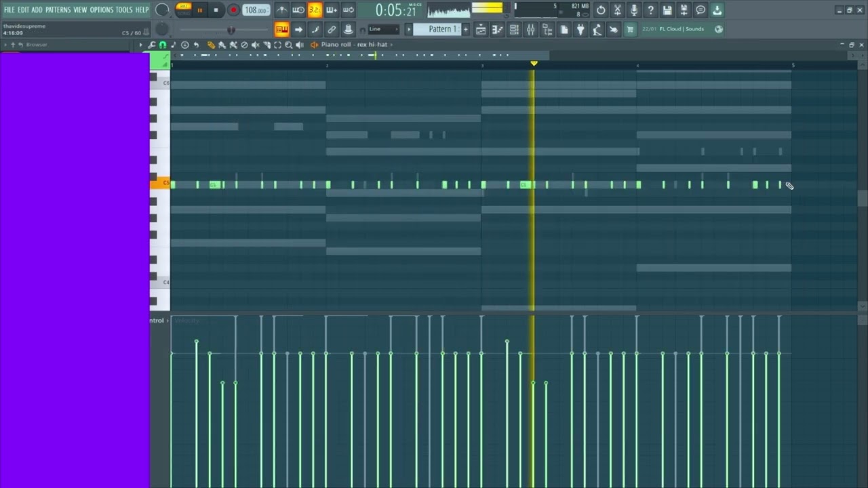The width and height of the screenshot is (868, 488).
Task: Open the Mixer window icon
Action: [530, 29]
